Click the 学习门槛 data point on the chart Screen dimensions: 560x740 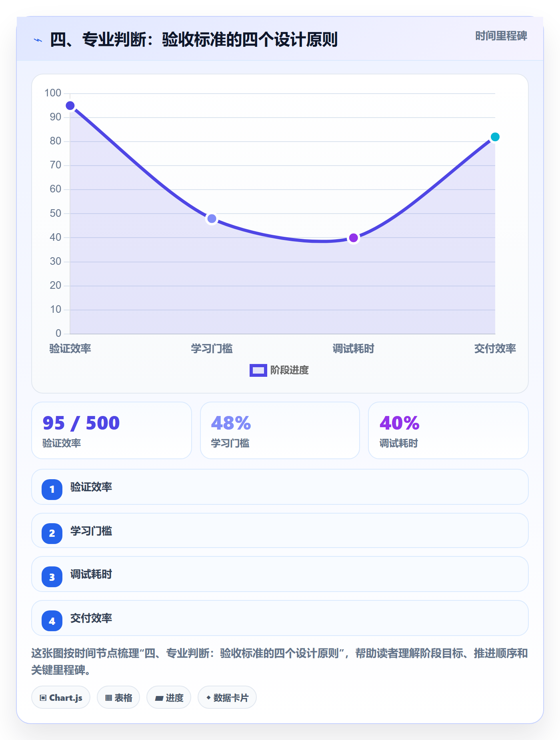pos(212,219)
